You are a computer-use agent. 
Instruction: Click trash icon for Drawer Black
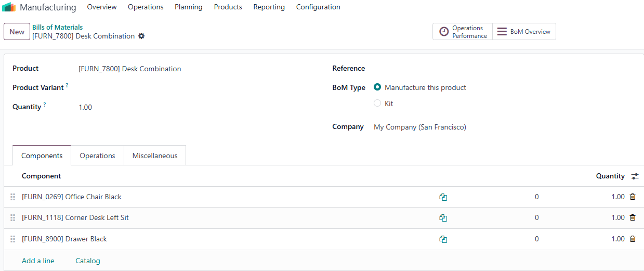click(633, 239)
